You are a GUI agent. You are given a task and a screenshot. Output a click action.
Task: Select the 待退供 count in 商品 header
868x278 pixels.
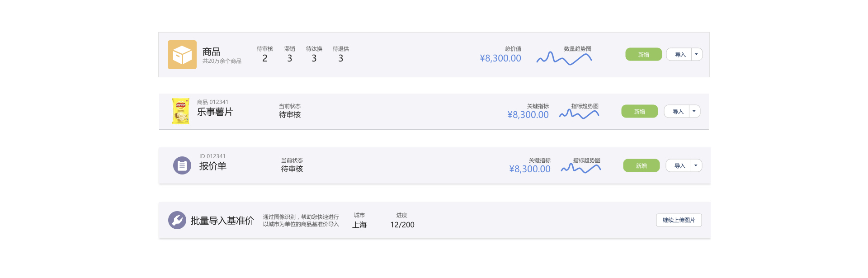point(341,58)
